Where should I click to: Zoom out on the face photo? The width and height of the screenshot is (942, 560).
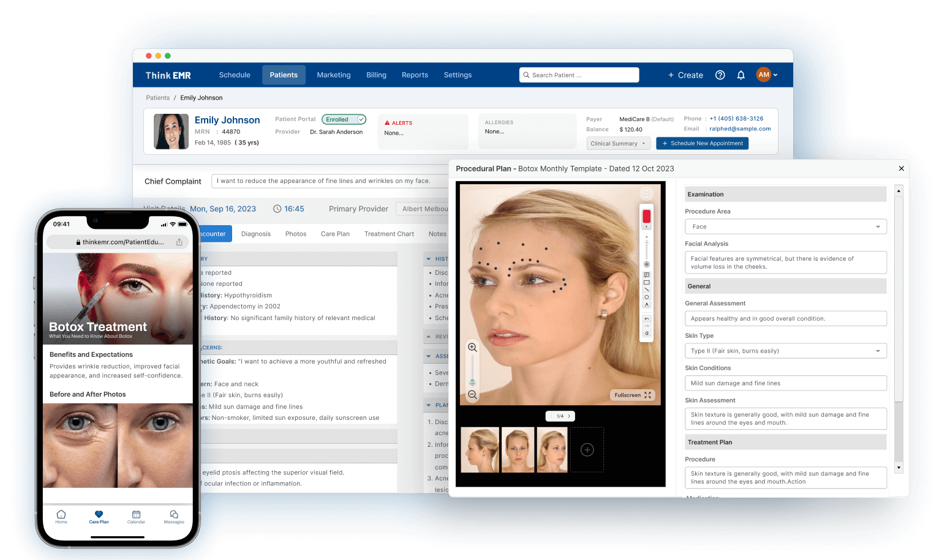472,395
